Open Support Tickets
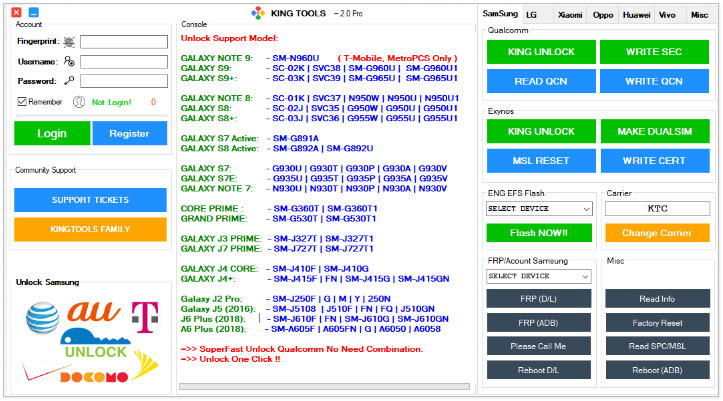Screen dimensions: 723x401 tap(90, 200)
